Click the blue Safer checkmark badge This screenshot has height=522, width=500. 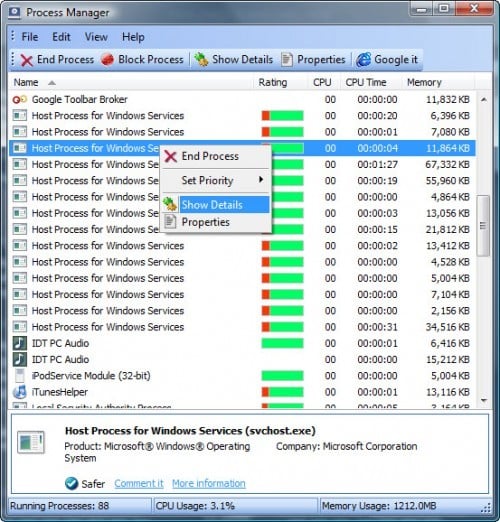point(71,483)
